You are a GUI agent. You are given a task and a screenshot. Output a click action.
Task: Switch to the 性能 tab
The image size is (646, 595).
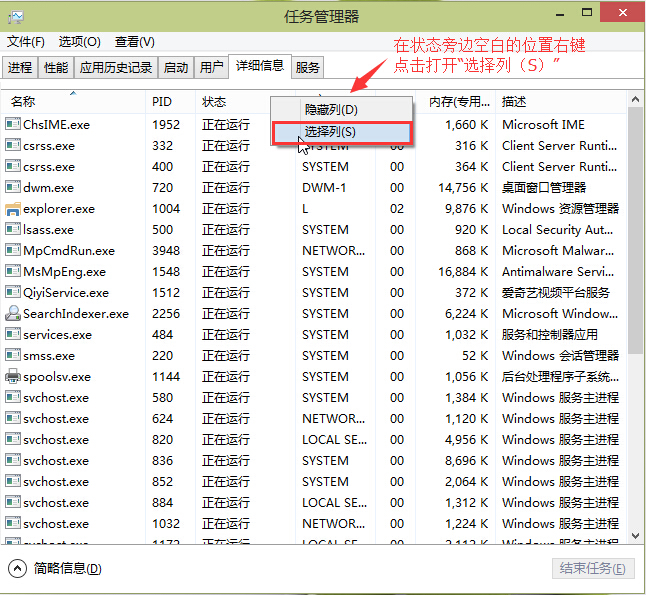click(x=56, y=68)
